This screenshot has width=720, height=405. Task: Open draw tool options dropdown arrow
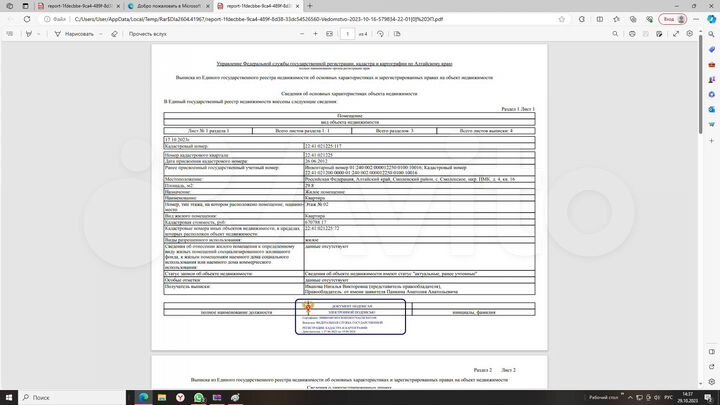pyautogui.click(x=101, y=34)
